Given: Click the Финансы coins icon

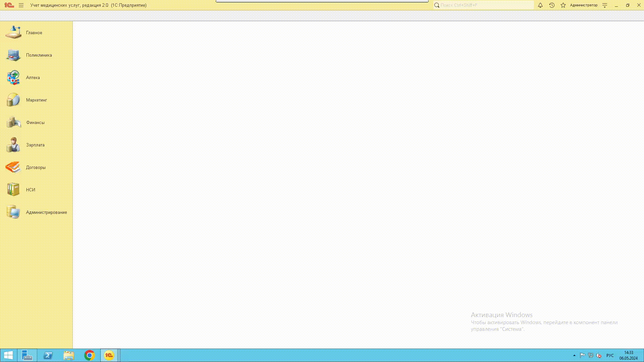Looking at the screenshot, I should coord(13,123).
